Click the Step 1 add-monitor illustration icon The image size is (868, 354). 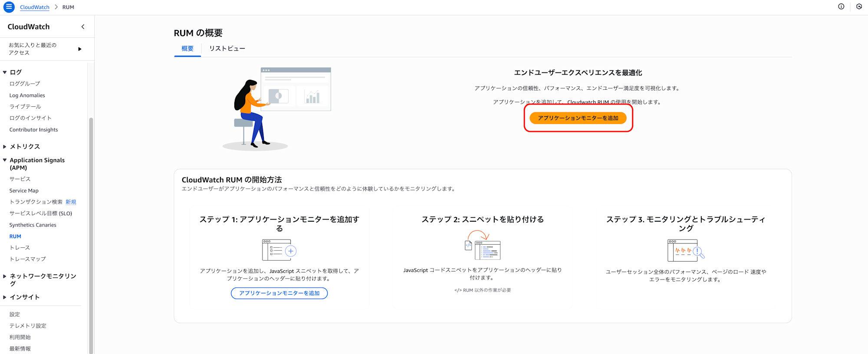tap(279, 250)
